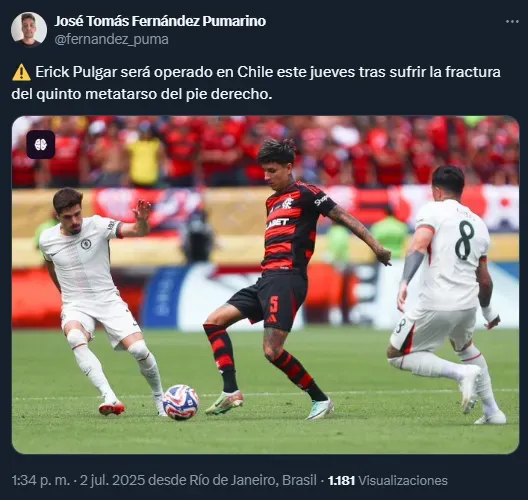528x500 pixels.
Task: Click the brain icon badge on photo
Action: 41,145
